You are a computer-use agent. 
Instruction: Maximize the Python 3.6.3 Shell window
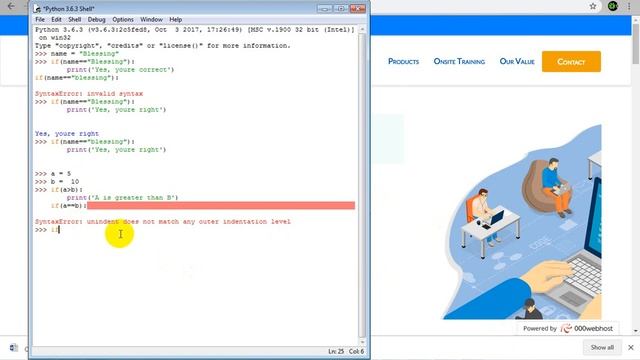(x=340, y=9)
